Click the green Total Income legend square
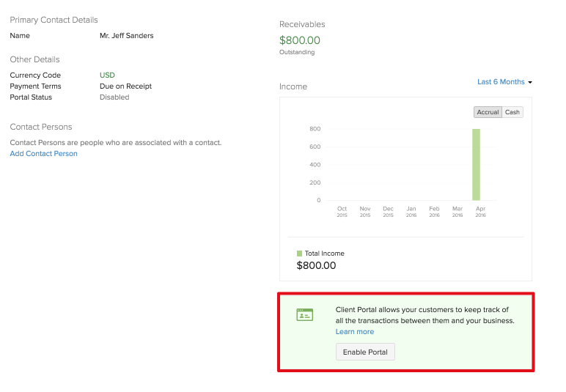The height and width of the screenshot is (392, 566). pos(299,254)
